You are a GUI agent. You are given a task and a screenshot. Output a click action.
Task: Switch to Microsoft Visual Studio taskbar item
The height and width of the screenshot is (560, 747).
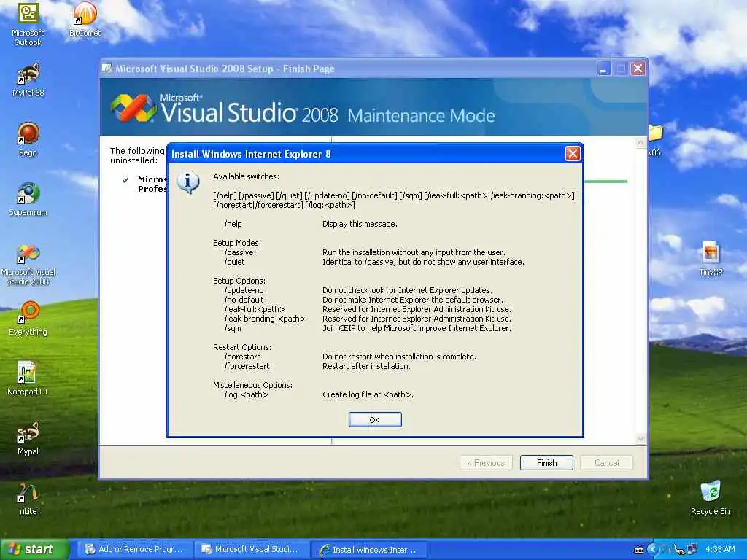pyautogui.click(x=251, y=550)
